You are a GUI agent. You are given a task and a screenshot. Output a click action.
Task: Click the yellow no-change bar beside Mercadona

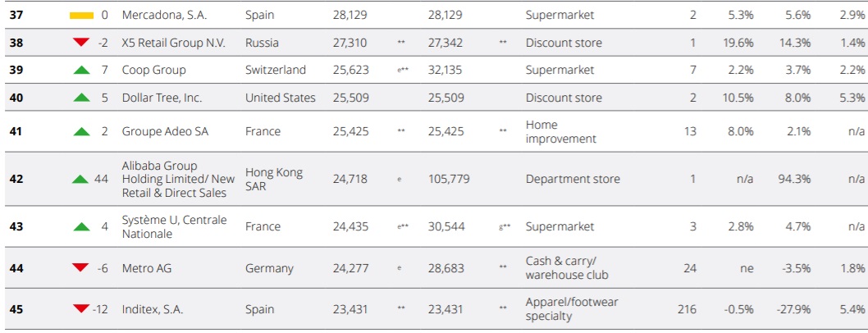(81, 16)
